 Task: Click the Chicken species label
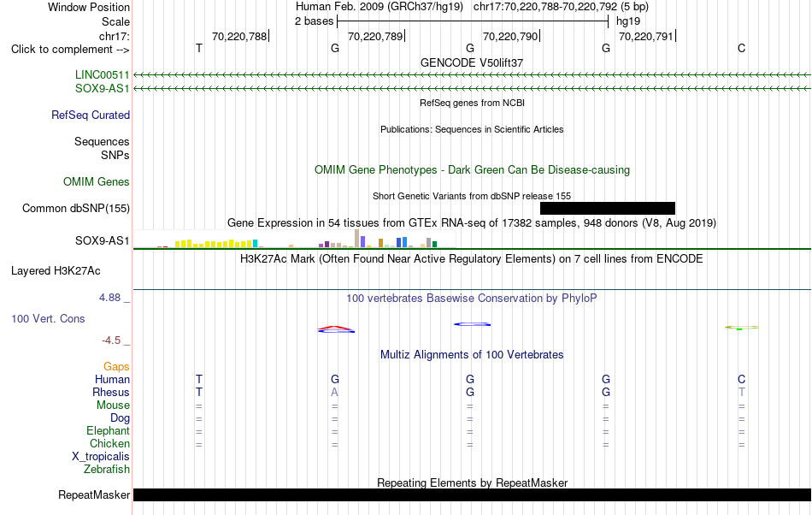(x=109, y=443)
